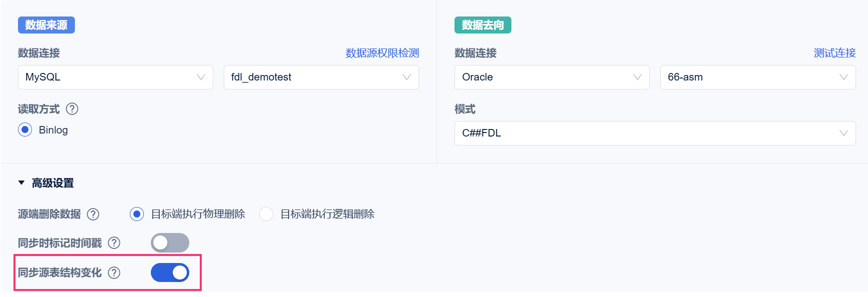This screenshot has height=297, width=868.
Task: Click help icon beside 同步时标记时间戳
Action: click(114, 243)
